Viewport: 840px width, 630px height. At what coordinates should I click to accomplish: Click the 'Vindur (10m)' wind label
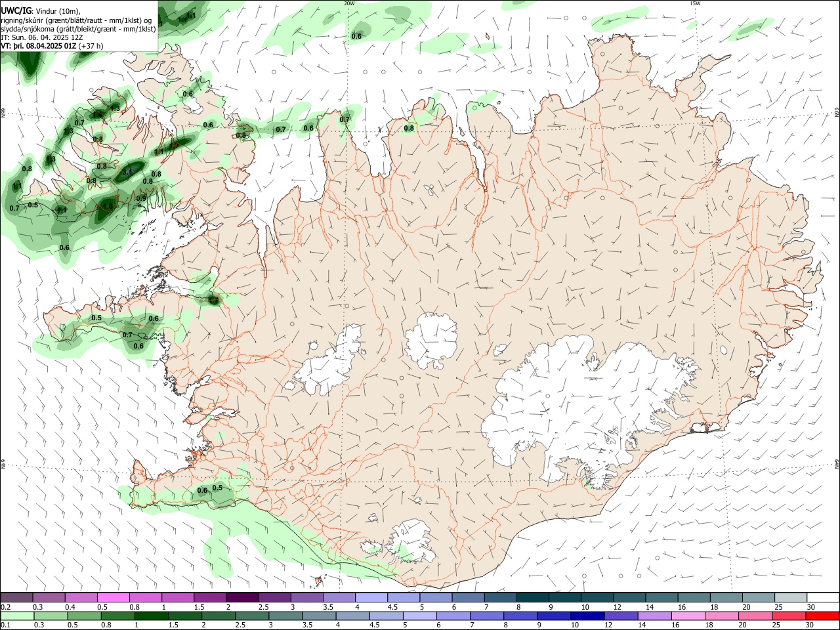58,10
